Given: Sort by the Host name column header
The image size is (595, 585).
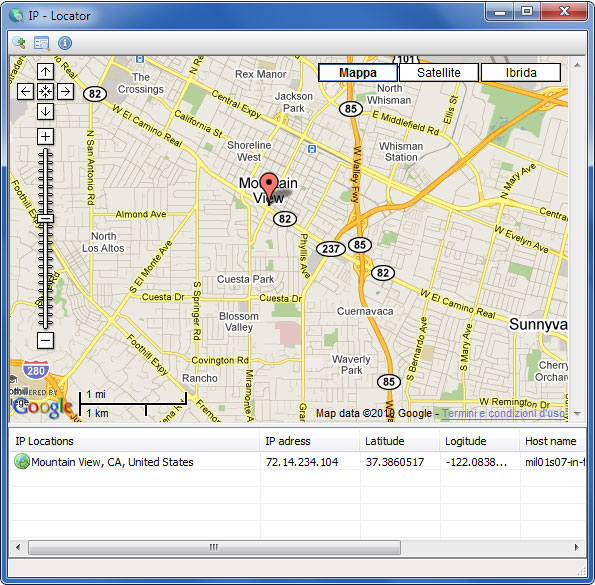Looking at the screenshot, I should (x=553, y=441).
